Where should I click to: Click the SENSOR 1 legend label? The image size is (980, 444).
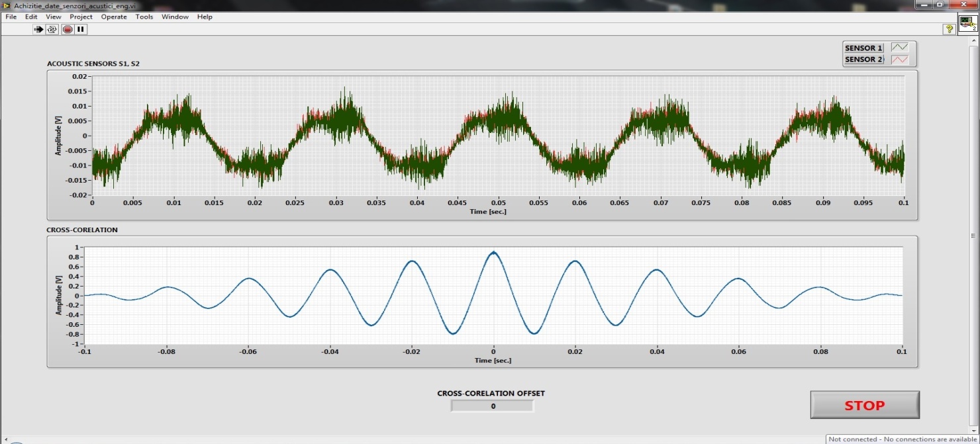[863, 48]
